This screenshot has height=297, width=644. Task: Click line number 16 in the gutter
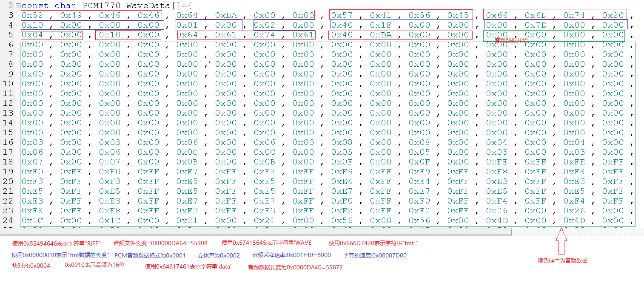pos(8,142)
